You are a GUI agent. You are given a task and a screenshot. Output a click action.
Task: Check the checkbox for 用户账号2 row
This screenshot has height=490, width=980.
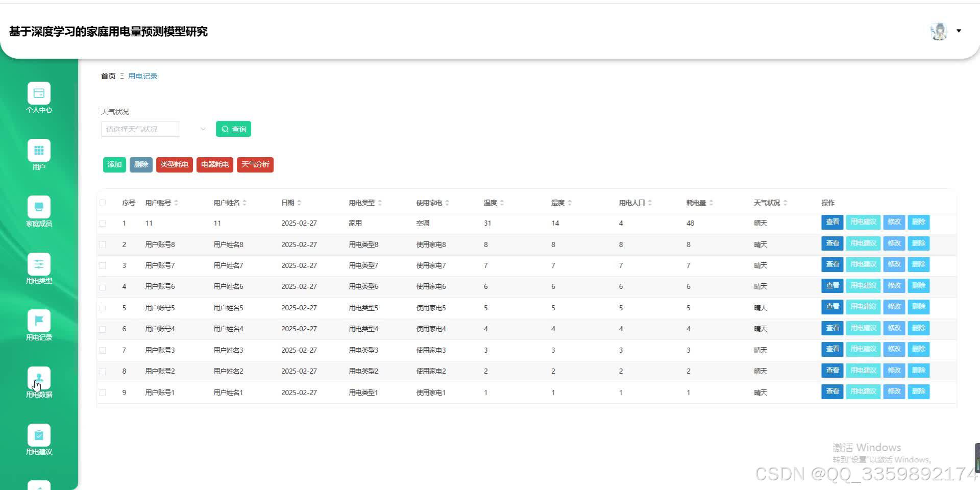(x=103, y=372)
